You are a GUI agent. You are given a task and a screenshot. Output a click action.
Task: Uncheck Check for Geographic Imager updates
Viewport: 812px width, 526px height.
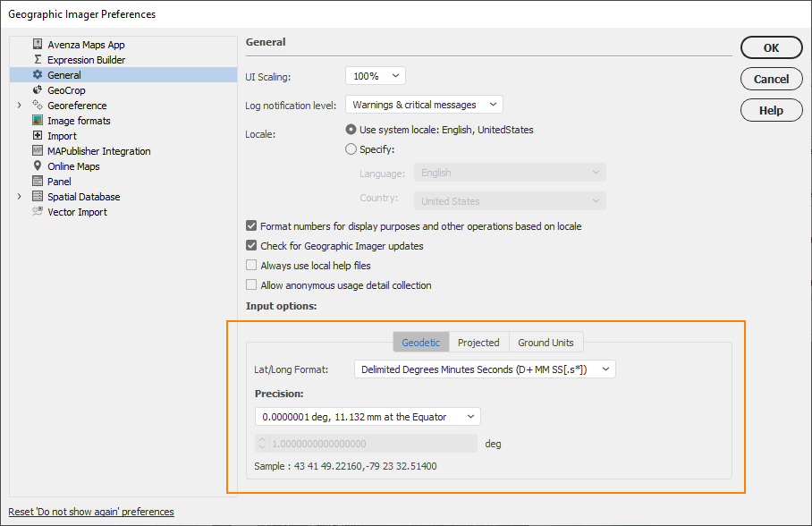click(x=251, y=246)
